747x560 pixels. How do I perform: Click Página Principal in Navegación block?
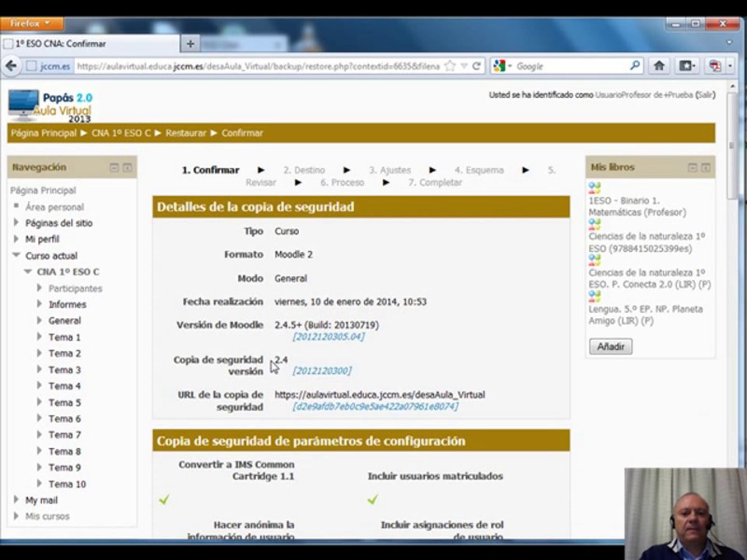(43, 190)
